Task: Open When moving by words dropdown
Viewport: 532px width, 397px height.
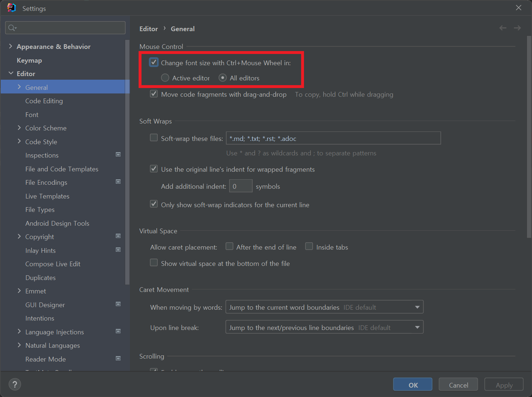Action: coord(324,307)
